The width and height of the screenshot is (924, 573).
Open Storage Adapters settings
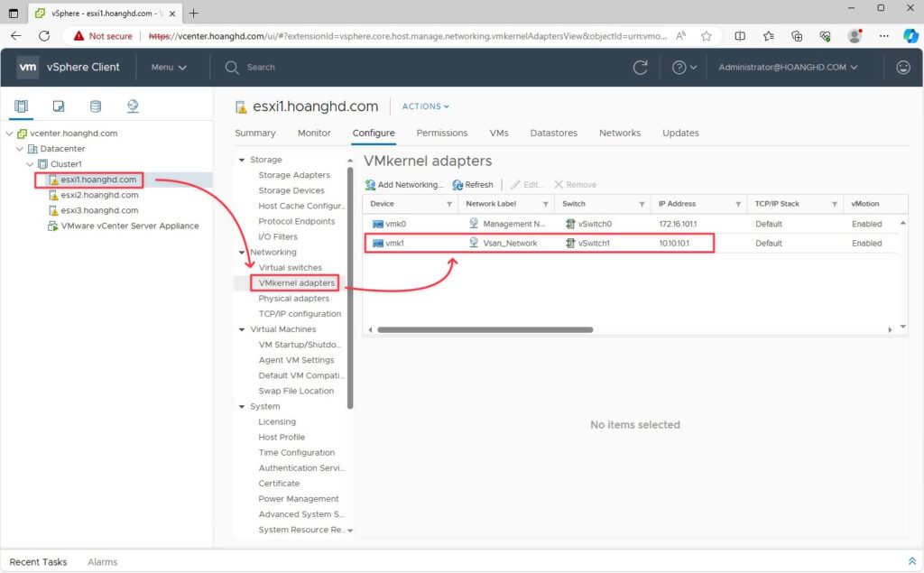pyautogui.click(x=294, y=175)
